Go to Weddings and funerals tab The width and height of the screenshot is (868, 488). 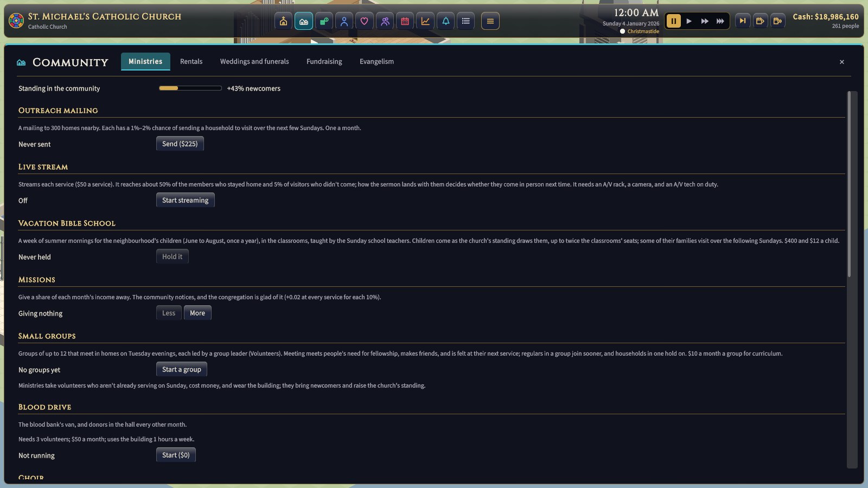click(254, 61)
